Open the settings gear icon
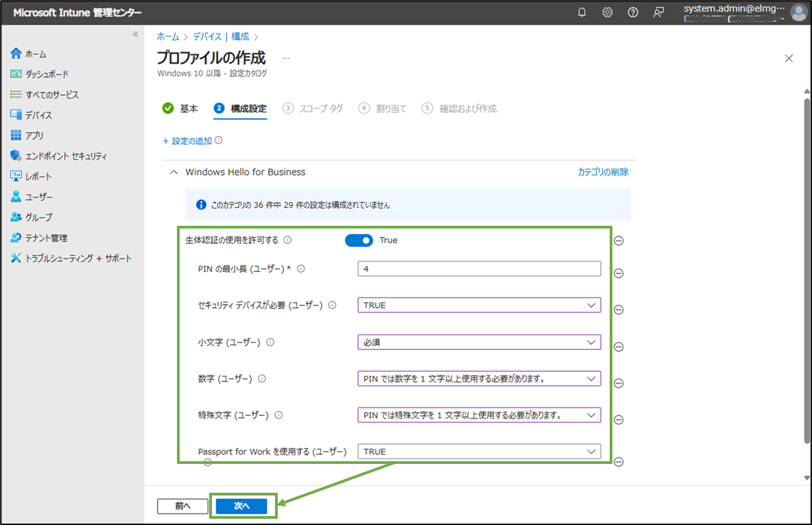 (608, 12)
